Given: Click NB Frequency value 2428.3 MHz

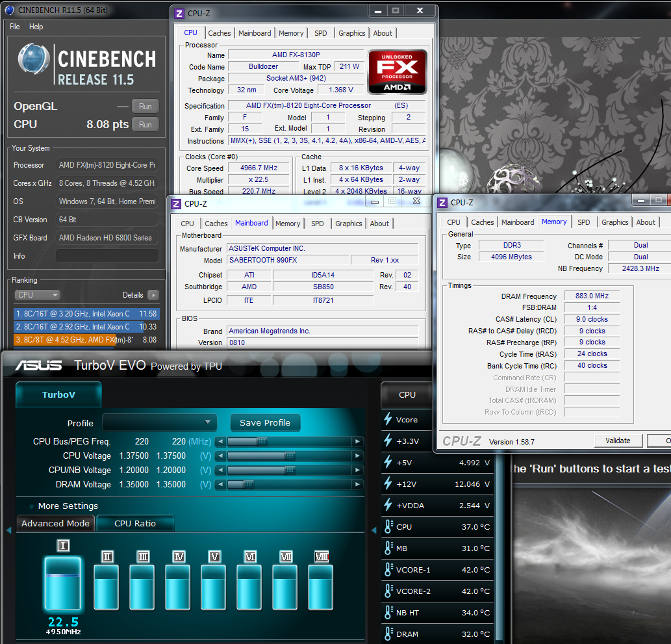Looking at the screenshot, I should pos(640,268).
